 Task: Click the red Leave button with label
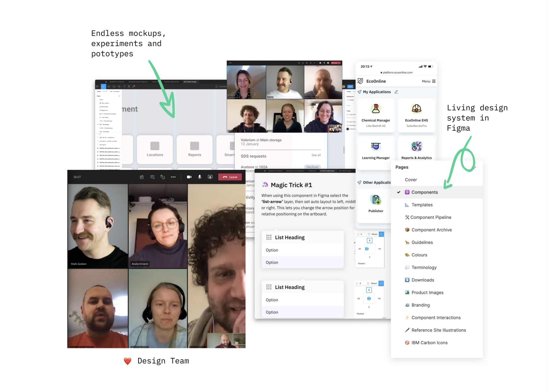(x=230, y=177)
